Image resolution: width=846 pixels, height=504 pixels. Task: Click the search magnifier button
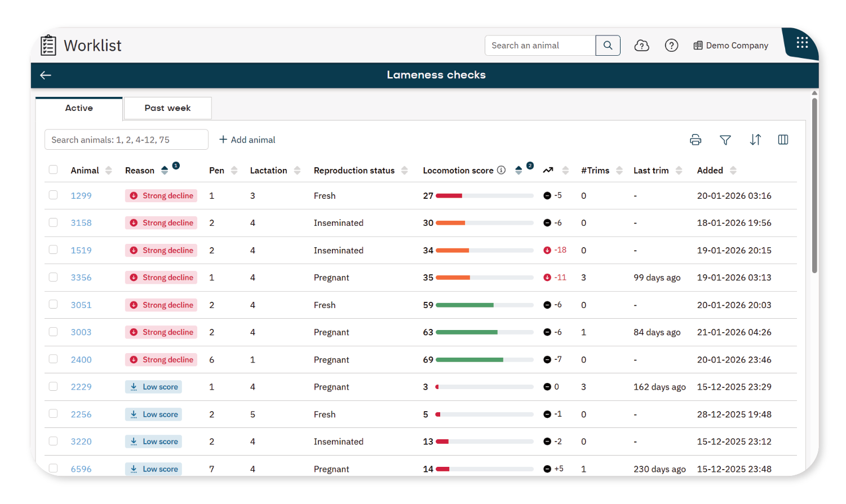[608, 46]
